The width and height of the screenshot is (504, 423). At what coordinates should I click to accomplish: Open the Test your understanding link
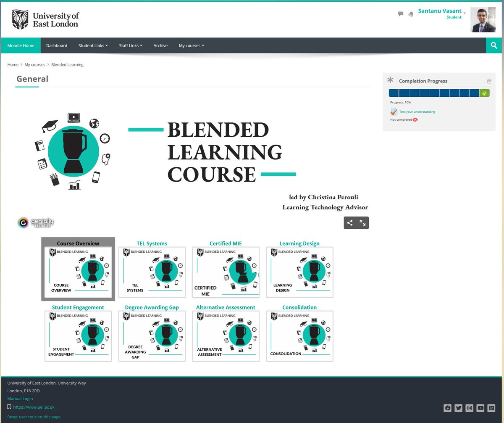click(x=417, y=112)
